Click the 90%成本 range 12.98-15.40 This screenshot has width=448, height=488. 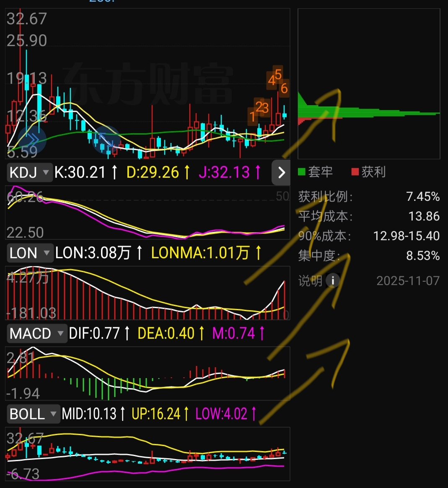pyautogui.click(x=407, y=236)
